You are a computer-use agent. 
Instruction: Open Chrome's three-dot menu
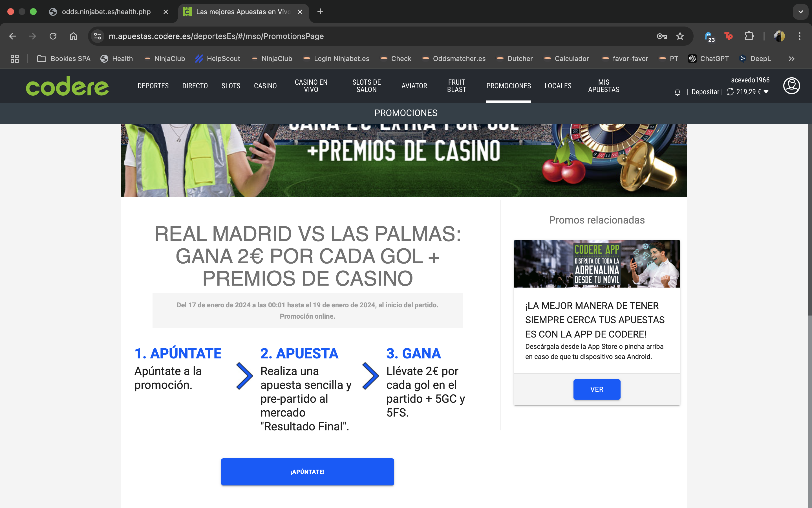point(800,36)
